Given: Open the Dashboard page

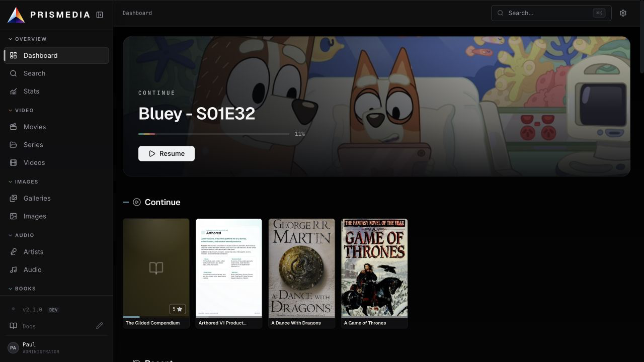Looking at the screenshot, I should pos(56,55).
